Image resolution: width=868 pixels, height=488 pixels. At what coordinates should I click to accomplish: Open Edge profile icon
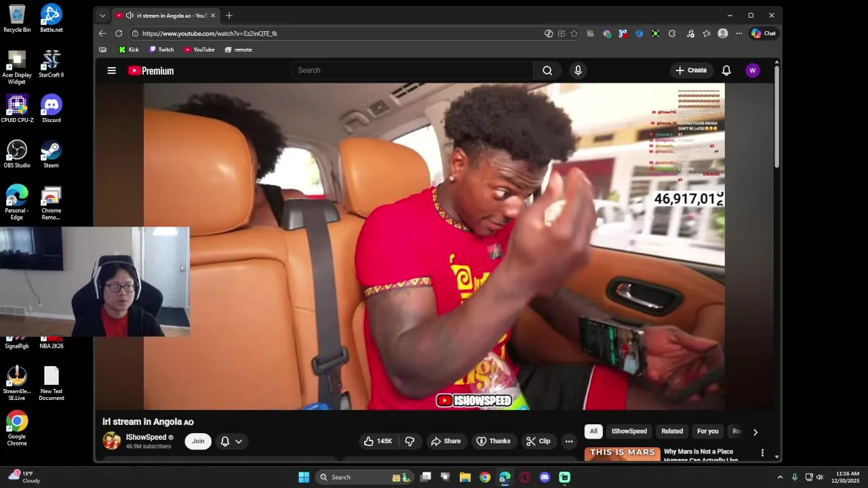pyautogui.click(x=723, y=33)
